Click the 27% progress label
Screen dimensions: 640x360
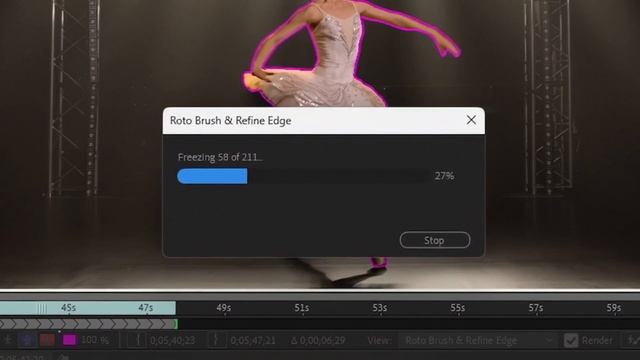coord(444,176)
